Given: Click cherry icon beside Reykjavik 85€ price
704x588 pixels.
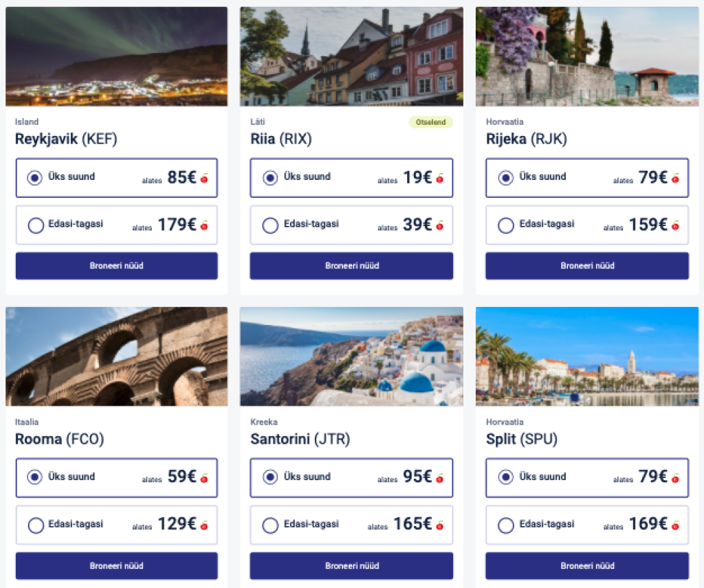Looking at the screenshot, I should tap(204, 179).
